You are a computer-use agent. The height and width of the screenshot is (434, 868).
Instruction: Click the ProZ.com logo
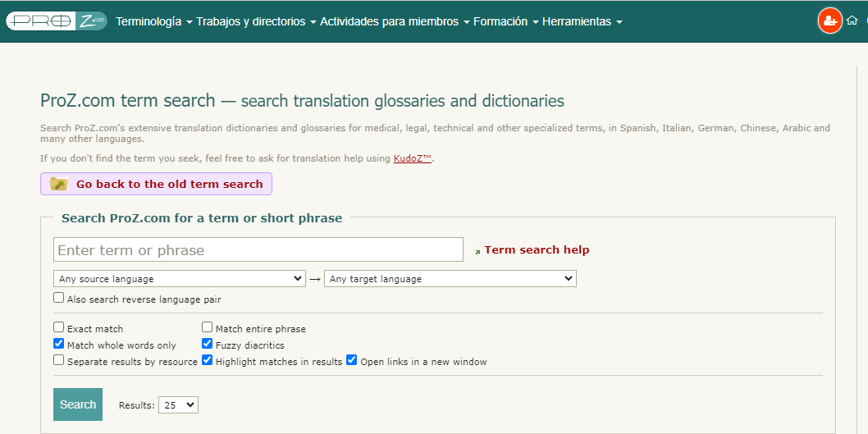(56, 21)
